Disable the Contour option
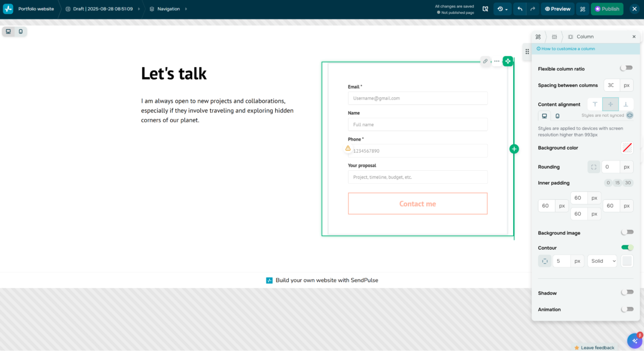 627,247
